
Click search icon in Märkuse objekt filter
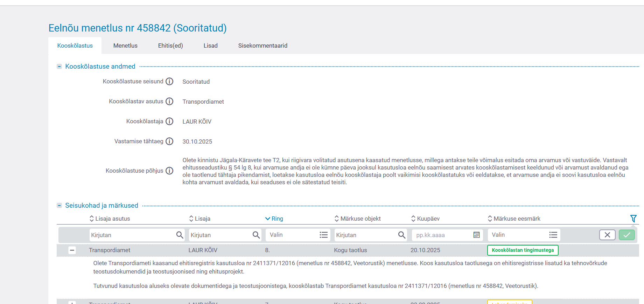(x=401, y=235)
